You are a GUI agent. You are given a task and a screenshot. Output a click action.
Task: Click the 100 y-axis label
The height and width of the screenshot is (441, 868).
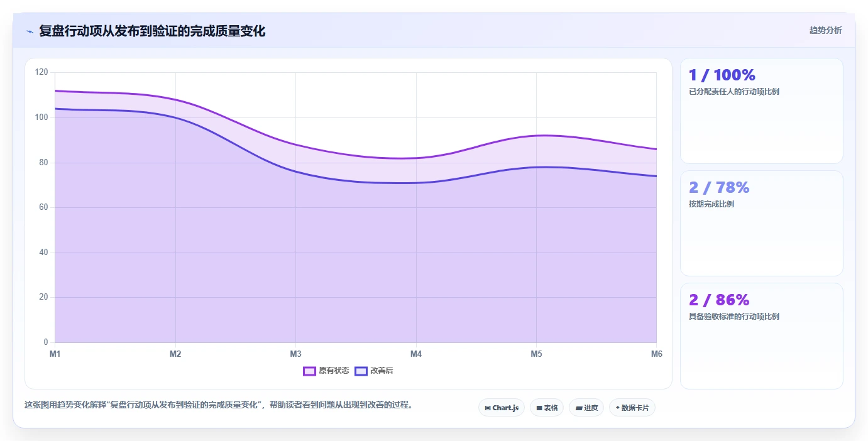click(x=41, y=117)
